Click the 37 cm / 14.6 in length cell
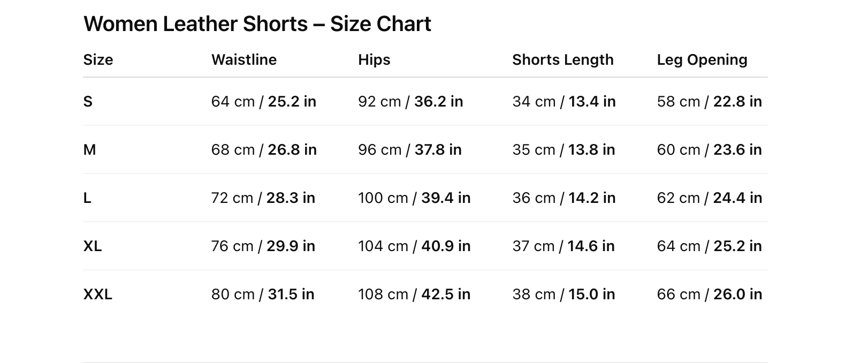868x363 pixels. (x=563, y=246)
